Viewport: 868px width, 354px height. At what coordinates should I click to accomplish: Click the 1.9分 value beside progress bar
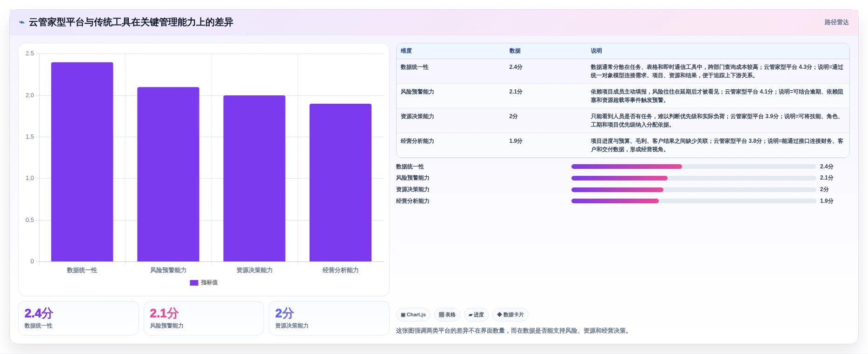pyautogui.click(x=827, y=201)
